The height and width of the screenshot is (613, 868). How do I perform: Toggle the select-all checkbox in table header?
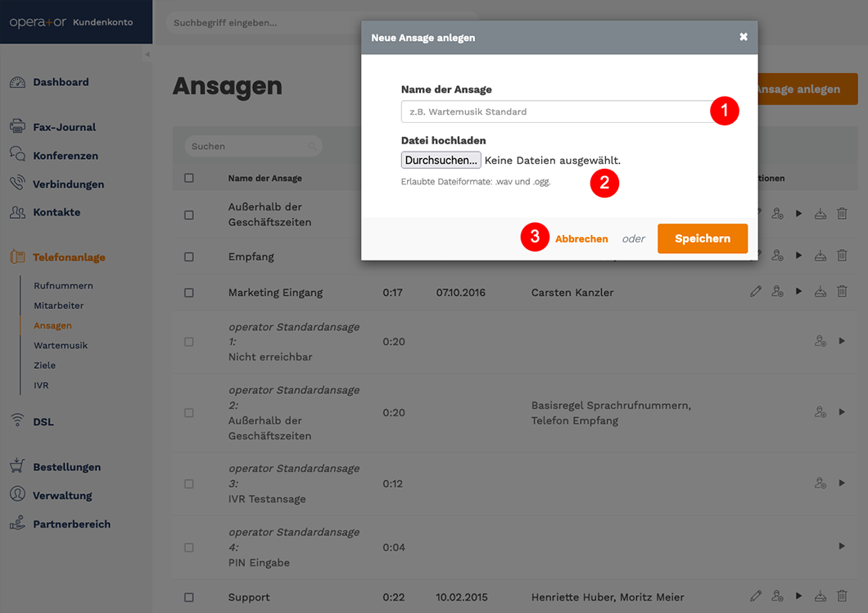coord(189,178)
